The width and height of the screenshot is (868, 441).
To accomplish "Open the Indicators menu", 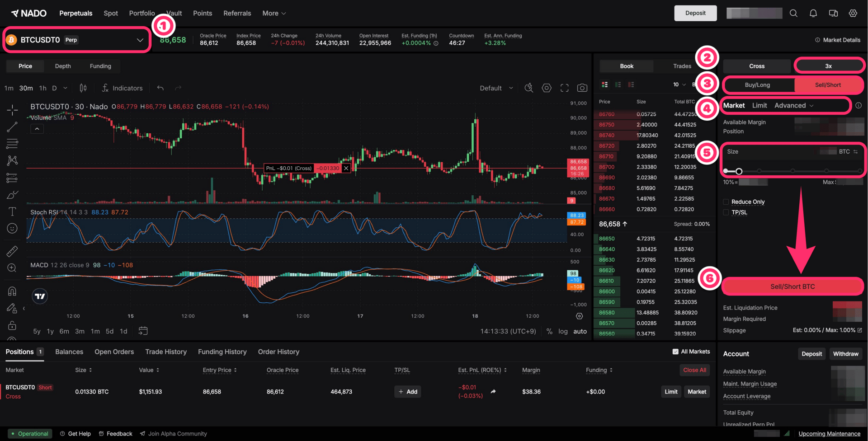I will coord(122,88).
